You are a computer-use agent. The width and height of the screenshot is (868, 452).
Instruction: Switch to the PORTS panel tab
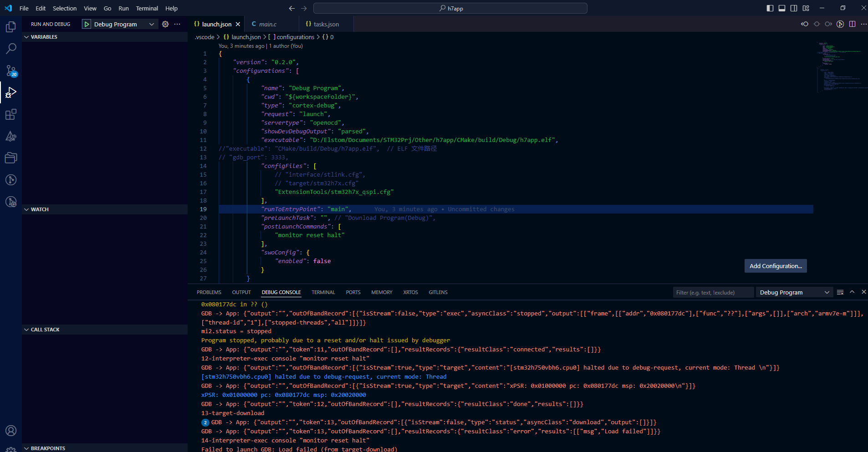(x=353, y=292)
